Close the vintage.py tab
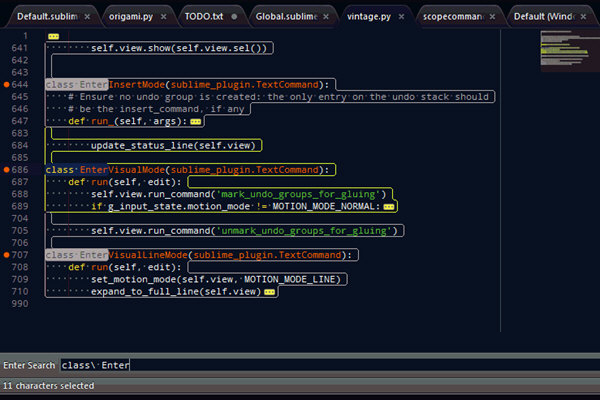Image resolution: width=600 pixels, height=400 pixels. point(401,16)
